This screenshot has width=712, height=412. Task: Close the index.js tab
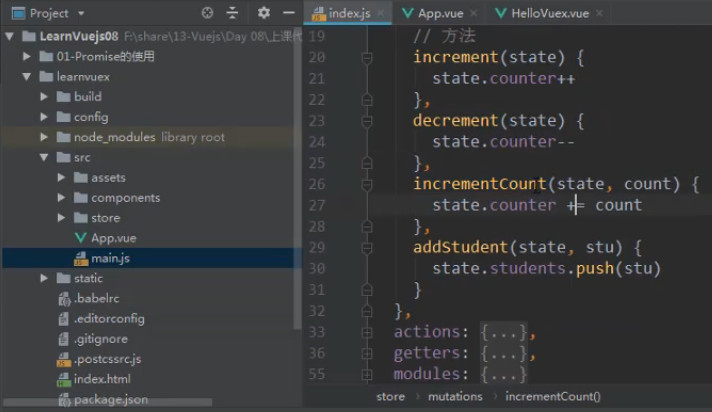click(x=381, y=13)
